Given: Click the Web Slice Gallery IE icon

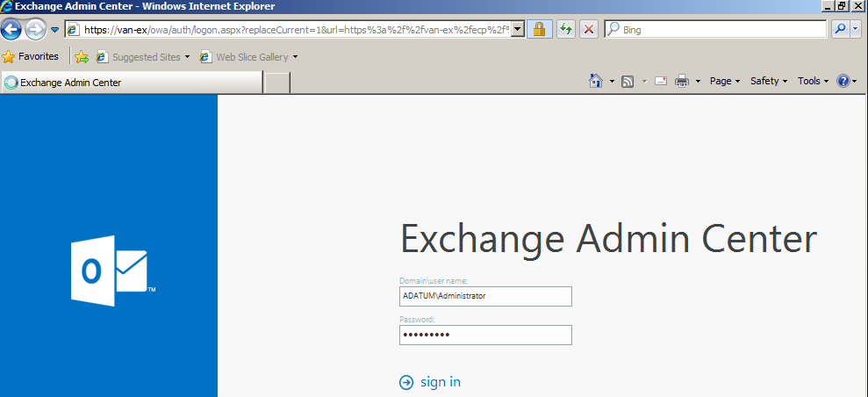Looking at the screenshot, I should 206,57.
